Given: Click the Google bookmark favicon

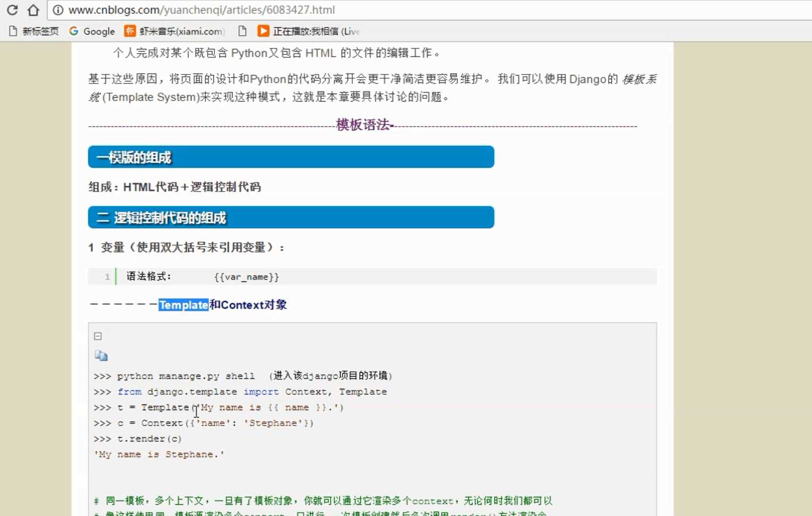Looking at the screenshot, I should (74, 31).
